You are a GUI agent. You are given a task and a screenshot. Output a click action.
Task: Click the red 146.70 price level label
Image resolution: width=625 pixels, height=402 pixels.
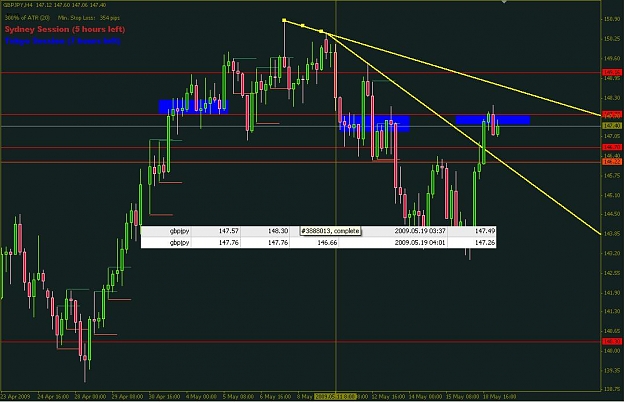pos(612,147)
